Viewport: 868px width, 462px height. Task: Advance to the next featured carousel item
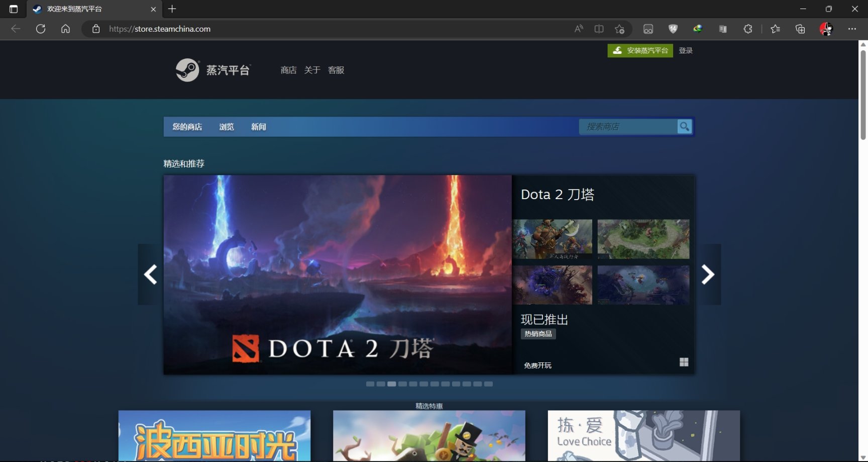click(x=708, y=274)
